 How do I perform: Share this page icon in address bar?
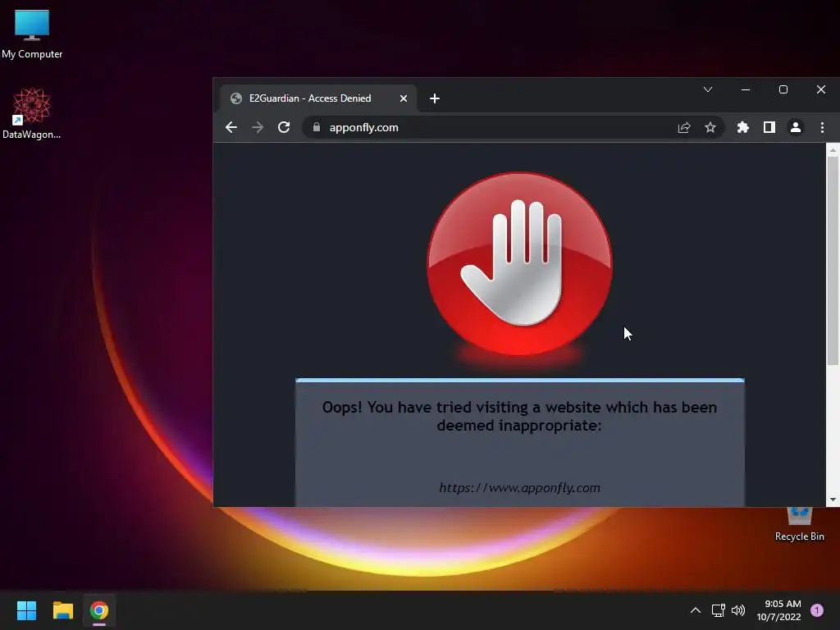(x=684, y=127)
